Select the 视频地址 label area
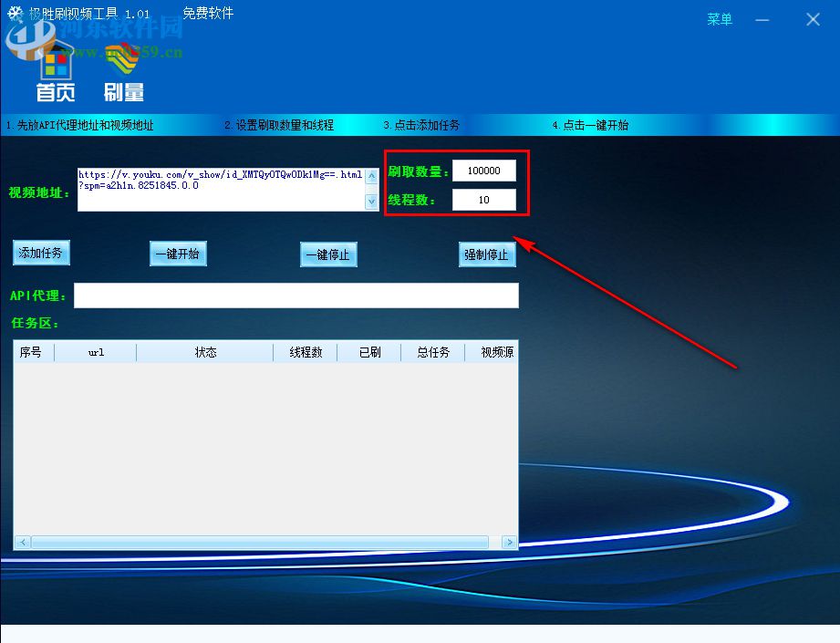Viewport: 840px width, 643px height. tap(39, 192)
